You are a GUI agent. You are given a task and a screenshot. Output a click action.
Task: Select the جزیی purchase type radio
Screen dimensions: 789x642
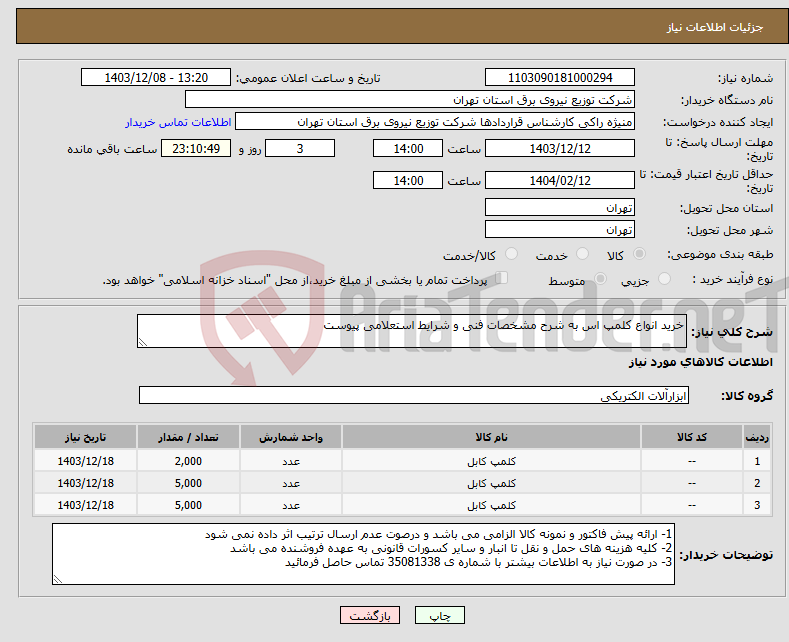664,279
